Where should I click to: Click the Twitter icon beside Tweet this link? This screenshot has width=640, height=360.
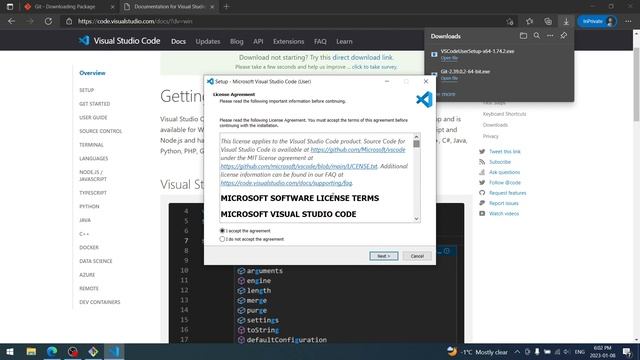coord(482,151)
